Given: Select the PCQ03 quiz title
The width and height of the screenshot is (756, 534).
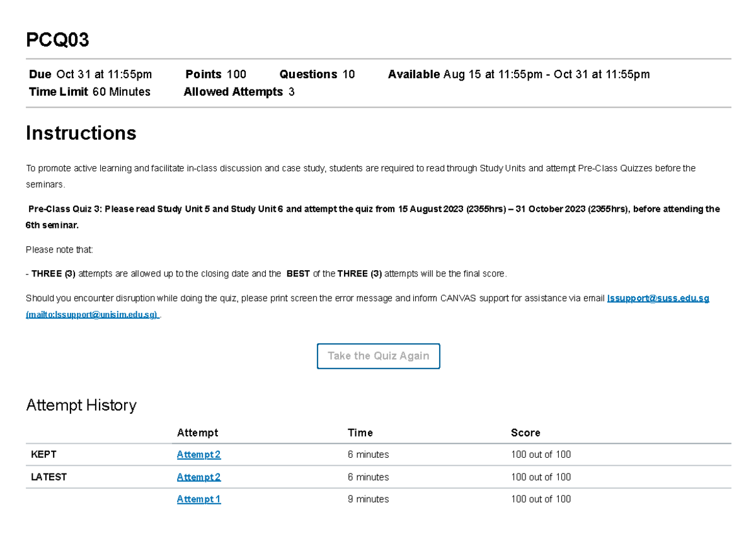Looking at the screenshot, I should pyautogui.click(x=57, y=40).
